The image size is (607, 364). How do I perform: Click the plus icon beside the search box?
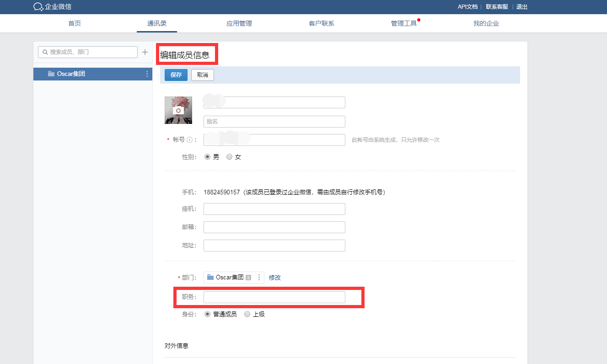[x=145, y=52]
